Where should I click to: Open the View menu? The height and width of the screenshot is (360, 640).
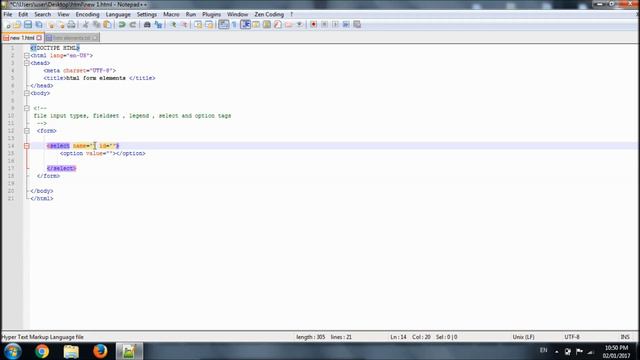tap(63, 14)
